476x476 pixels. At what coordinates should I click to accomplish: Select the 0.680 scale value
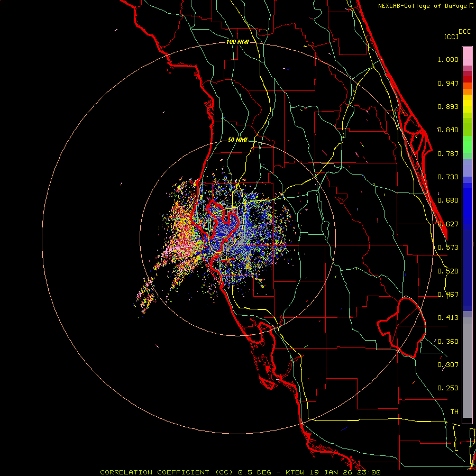click(448, 200)
